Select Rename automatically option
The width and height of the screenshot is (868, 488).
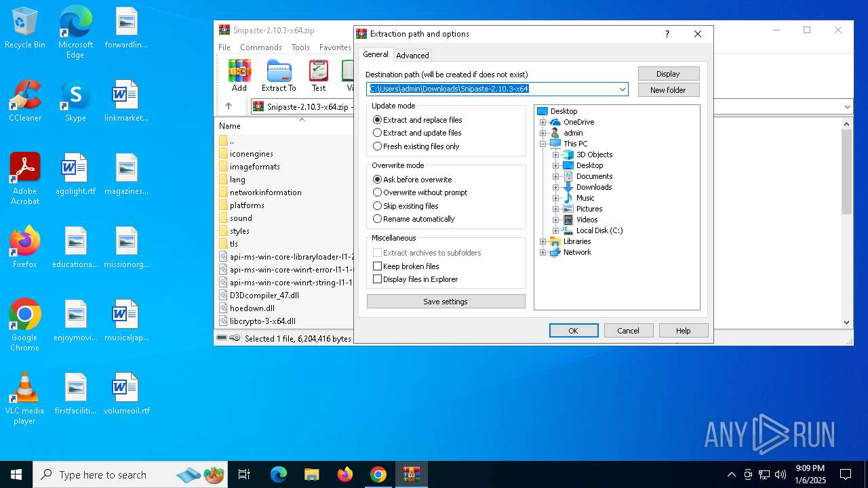point(414,219)
